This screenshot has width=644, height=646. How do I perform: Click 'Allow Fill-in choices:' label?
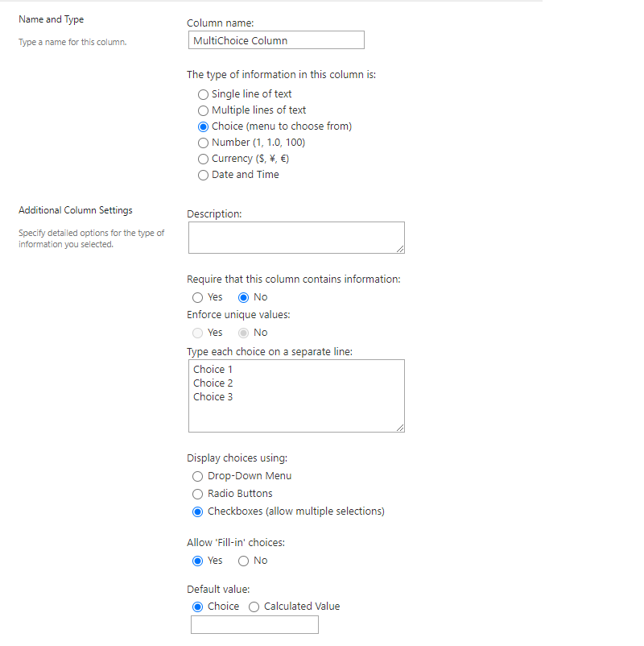pos(236,543)
